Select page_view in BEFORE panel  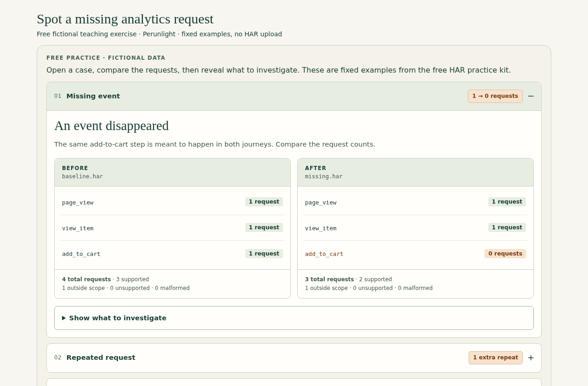(x=172, y=202)
